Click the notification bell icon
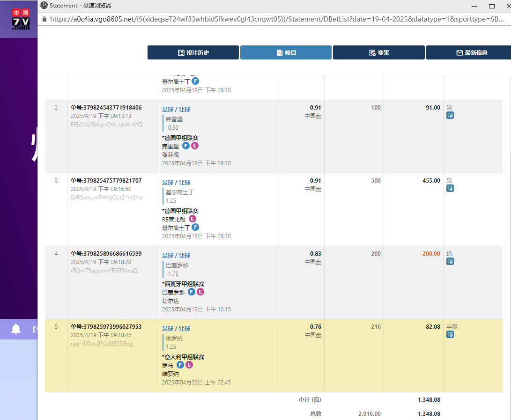Image resolution: width=511 pixels, height=420 pixels. tap(16, 329)
